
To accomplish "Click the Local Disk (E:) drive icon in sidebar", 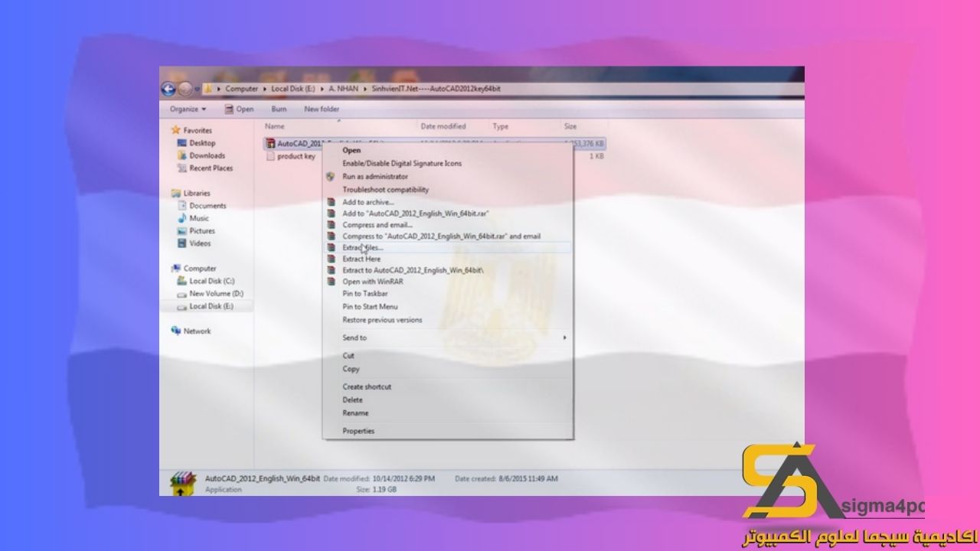I will click(x=182, y=306).
